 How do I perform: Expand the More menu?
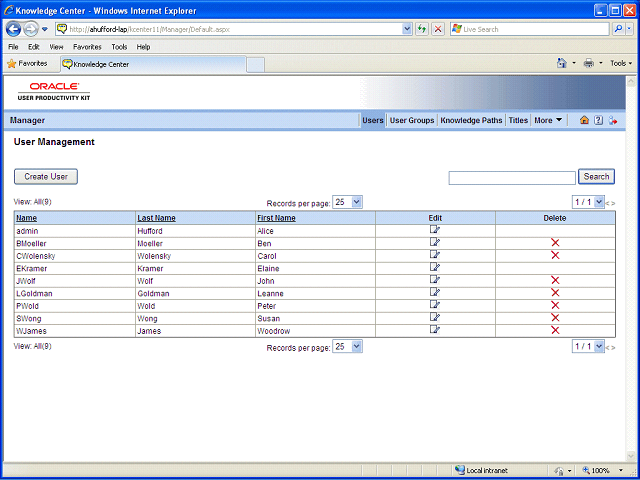point(548,120)
